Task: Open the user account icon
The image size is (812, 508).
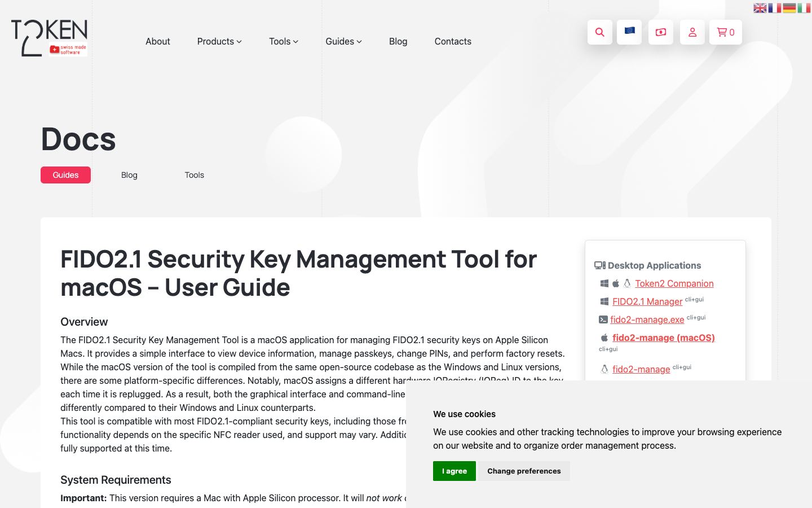Action: click(692, 32)
